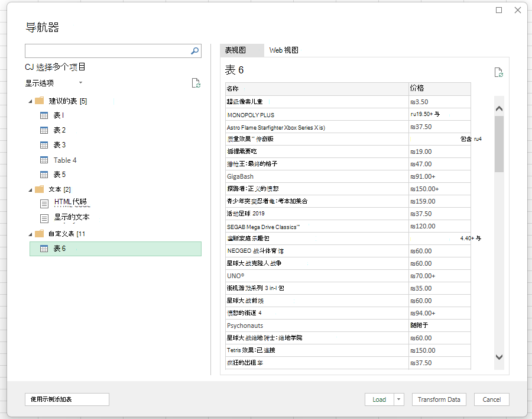Viewport: 532px width, 419px height.
Task: Click the ₪120.00 price cell
Action: click(440, 226)
